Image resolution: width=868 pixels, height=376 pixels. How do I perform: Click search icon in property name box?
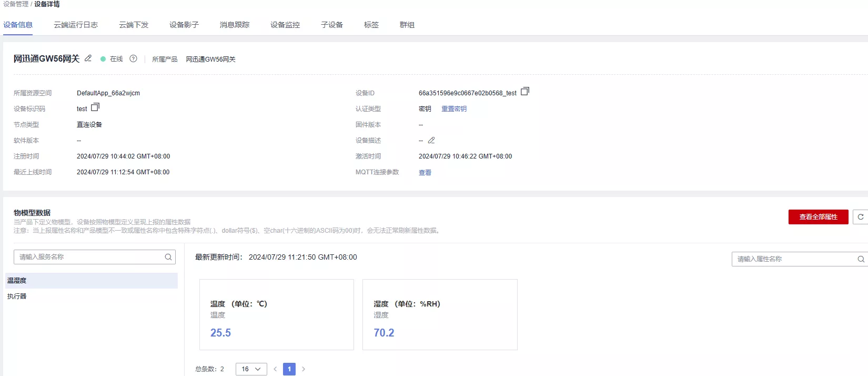click(x=861, y=259)
